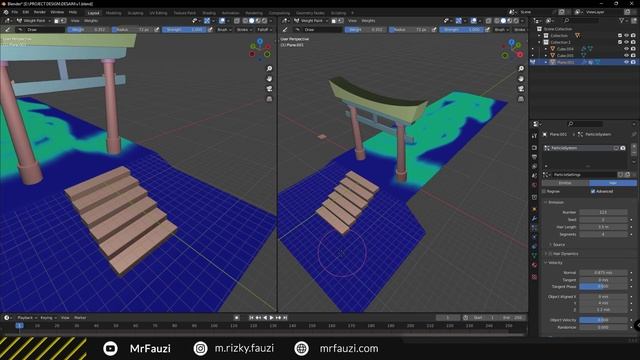Toggle auto keying record button
The height and width of the screenshot is (360, 640).
click(237, 318)
